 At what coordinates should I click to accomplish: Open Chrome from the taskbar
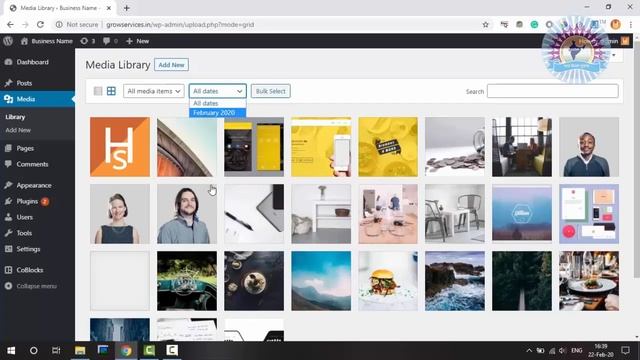126,350
